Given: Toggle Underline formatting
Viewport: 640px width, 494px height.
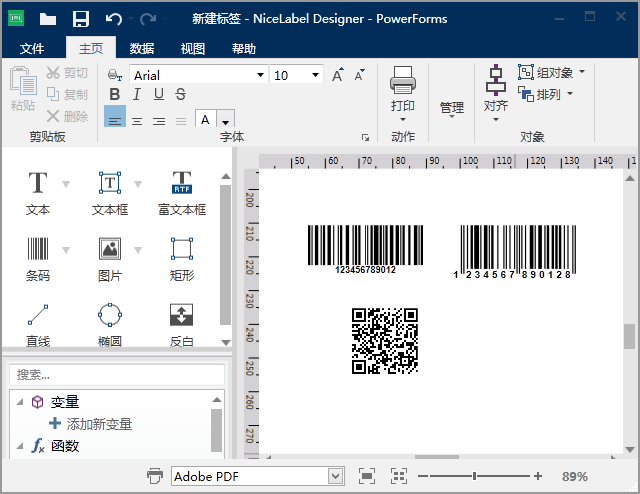Looking at the screenshot, I should coord(159,94).
